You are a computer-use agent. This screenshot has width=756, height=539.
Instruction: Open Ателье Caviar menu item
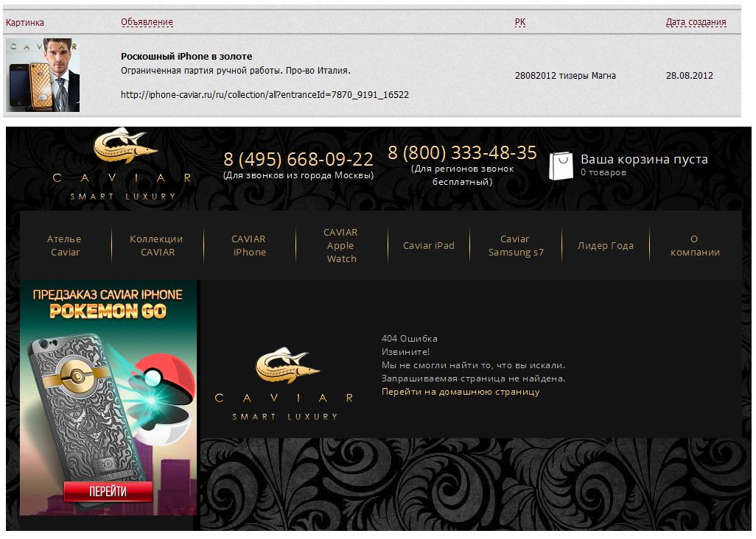point(64,245)
